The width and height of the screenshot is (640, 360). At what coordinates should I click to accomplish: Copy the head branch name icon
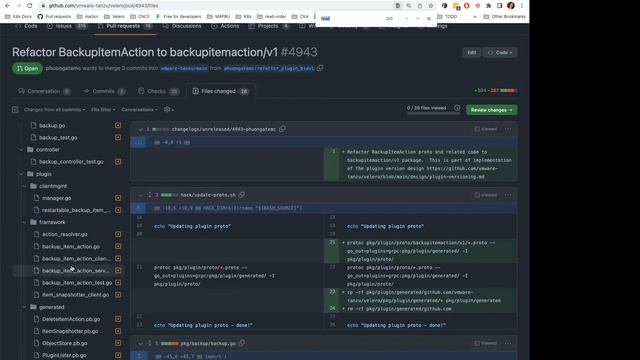pos(320,68)
